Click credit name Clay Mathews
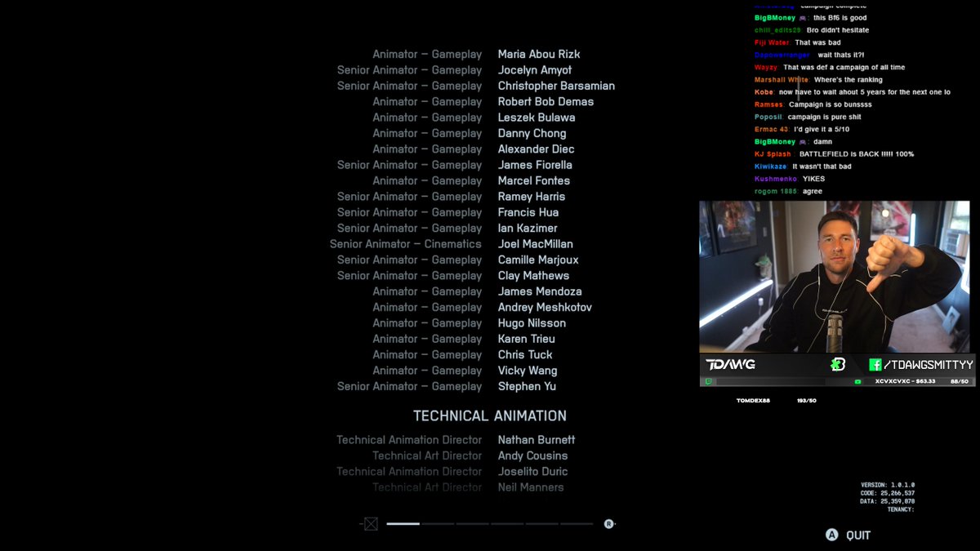Screen dimensions: 980x551 pyautogui.click(x=533, y=276)
